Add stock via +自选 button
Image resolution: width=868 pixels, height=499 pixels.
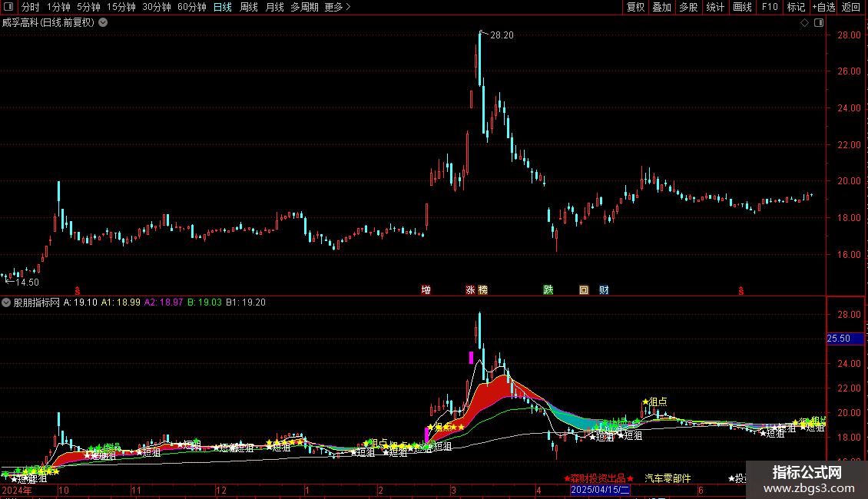[x=823, y=7]
